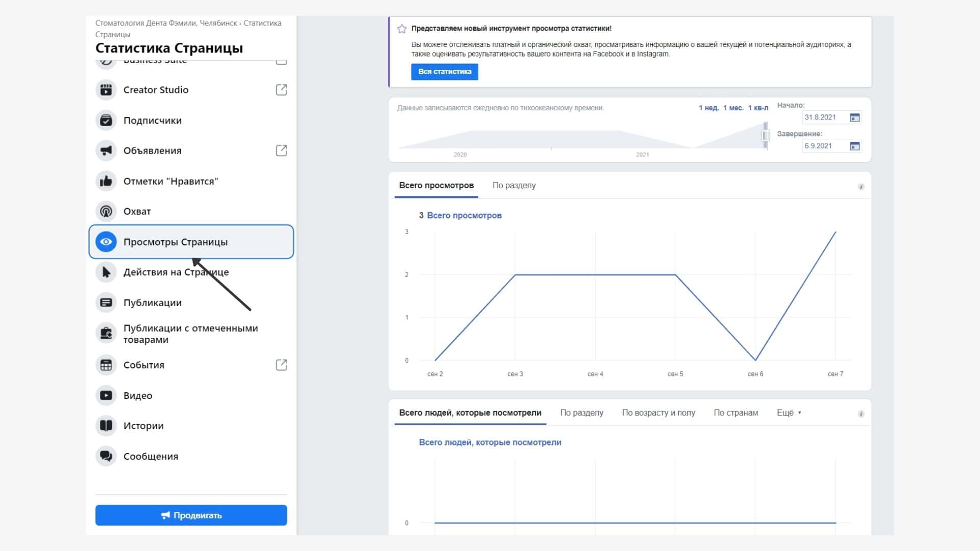Switch to По странам tab
Image resolution: width=980 pixels, height=551 pixels.
[x=736, y=413]
